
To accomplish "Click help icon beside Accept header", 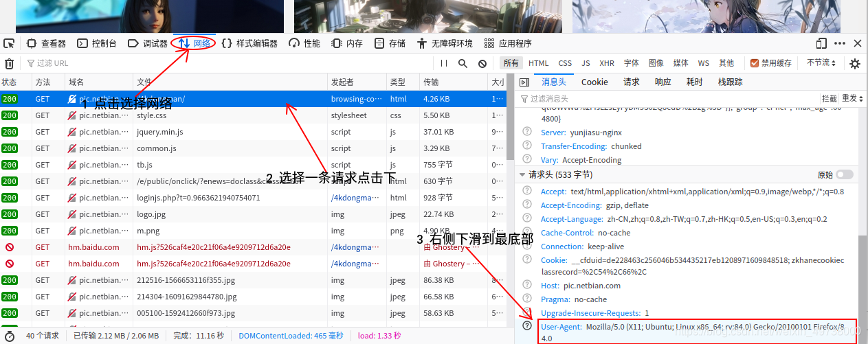I will (x=527, y=191).
